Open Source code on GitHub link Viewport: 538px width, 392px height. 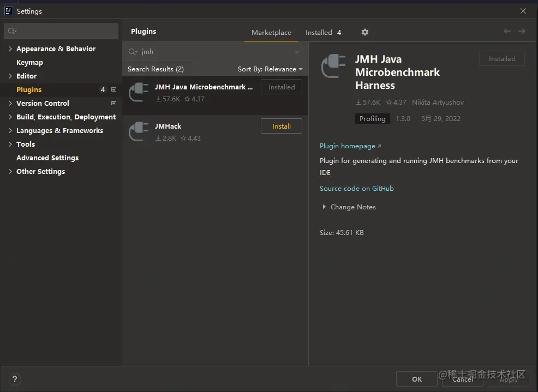click(357, 188)
